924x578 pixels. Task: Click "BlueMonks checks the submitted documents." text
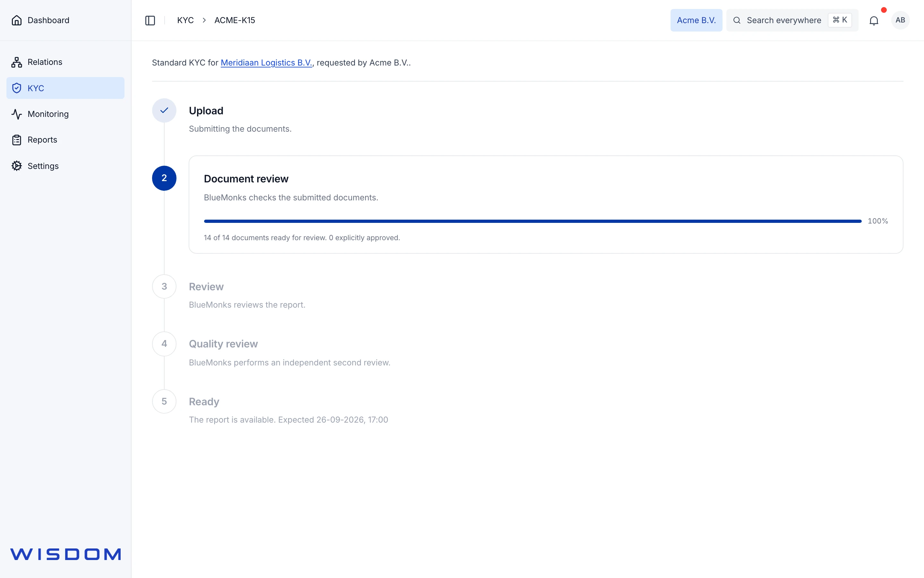click(x=291, y=197)
